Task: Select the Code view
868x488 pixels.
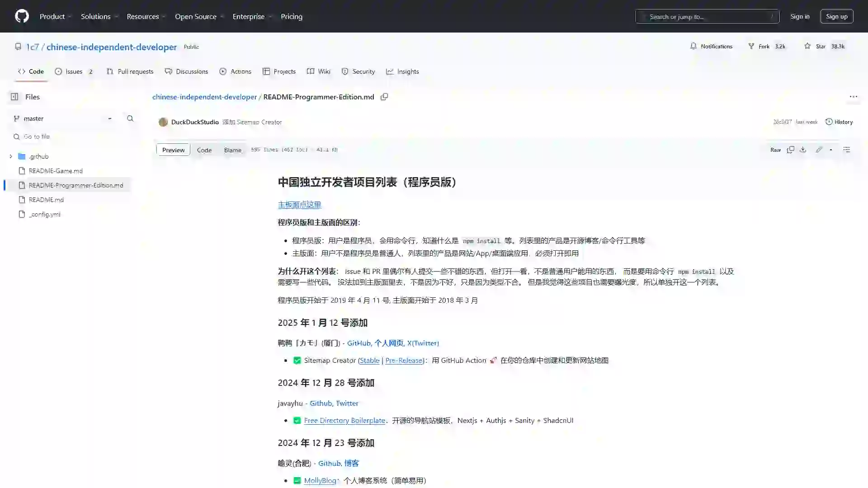Action: (204, 150)
